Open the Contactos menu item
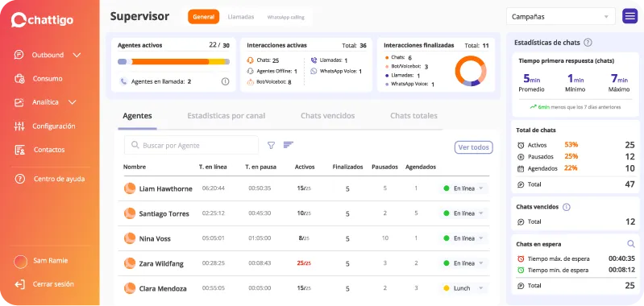 (x=49, y=150)
